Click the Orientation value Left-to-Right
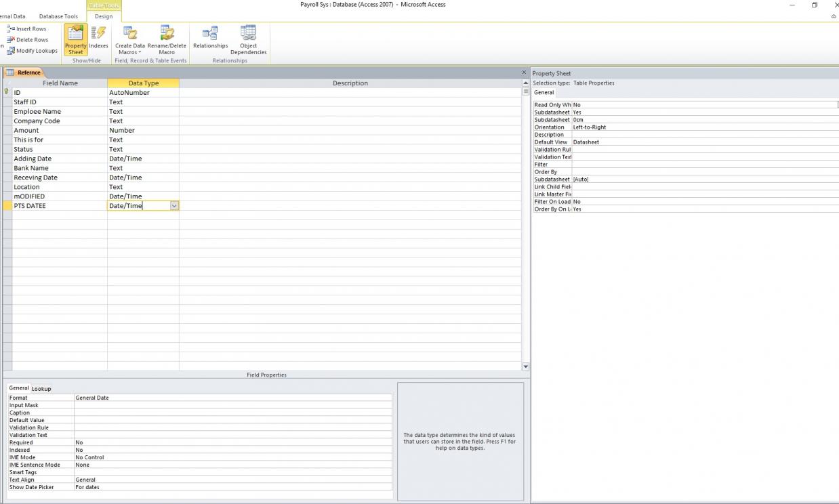The height and width of the screenshot is (504, 839). [705, 127]
